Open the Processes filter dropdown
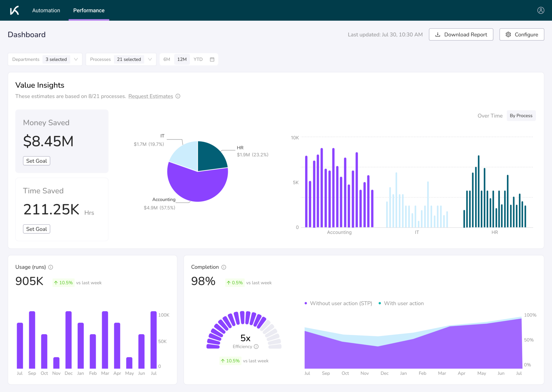Image resolution: width=552 pixels, height=392 pixels. [100, 59]
